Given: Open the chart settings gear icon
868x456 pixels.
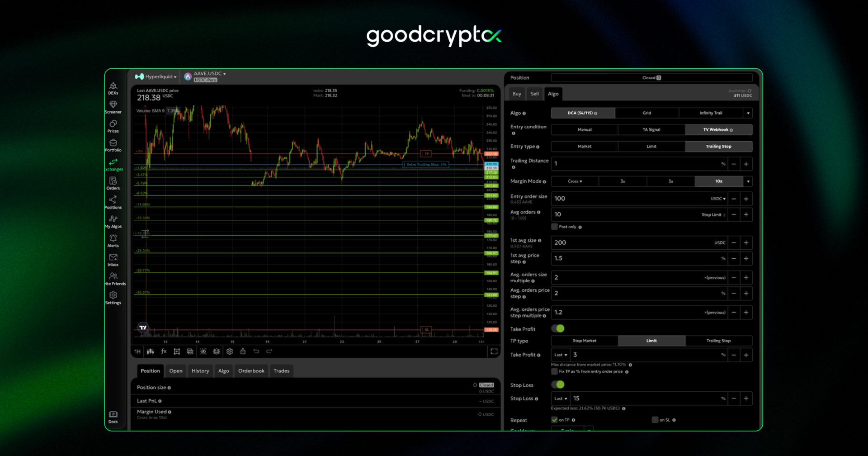Looking at the screenshot, I should pyautogui.click(x=230, y=351).
